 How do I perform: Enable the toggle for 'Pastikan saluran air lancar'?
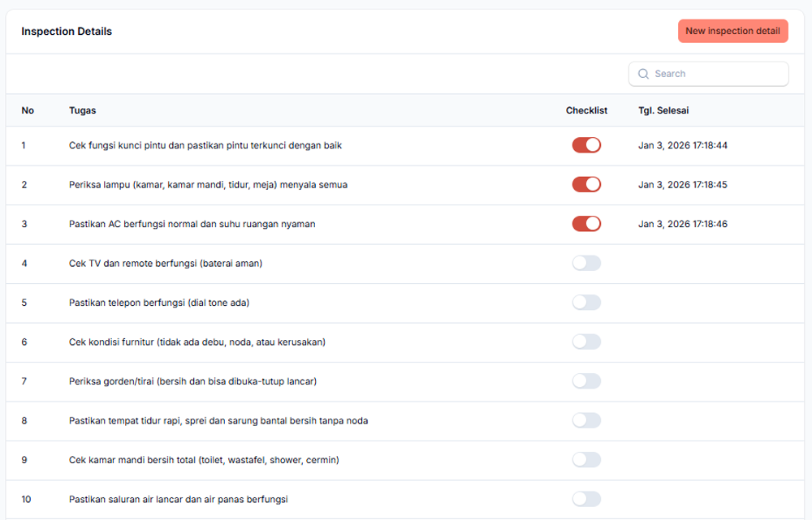[x=586, y=499]
